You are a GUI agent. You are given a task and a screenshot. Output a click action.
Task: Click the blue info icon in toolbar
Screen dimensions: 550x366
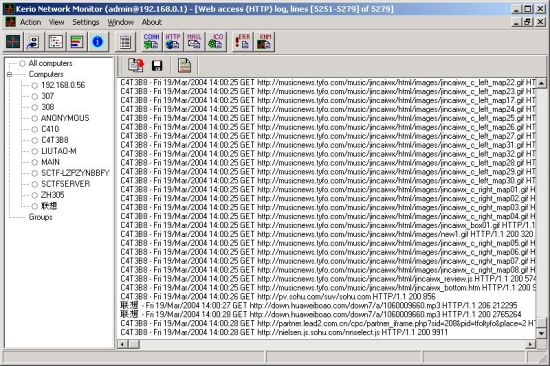click(98, 42)
